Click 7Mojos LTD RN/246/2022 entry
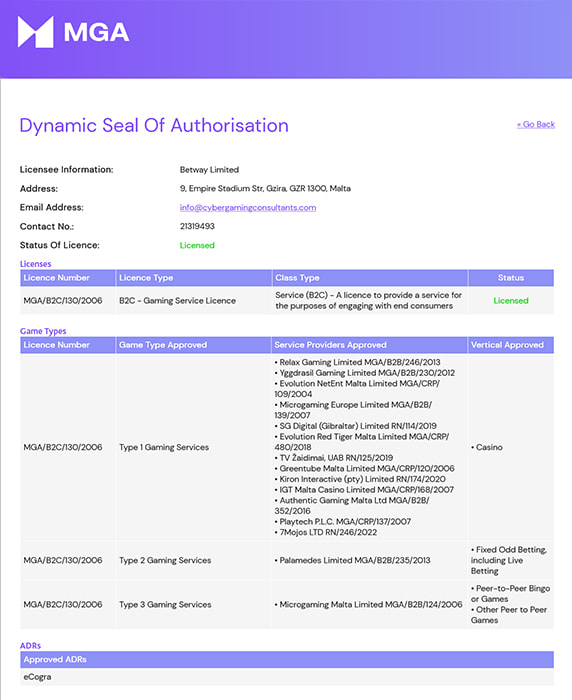This screenshot has width=572, height=700. (326, 532)
